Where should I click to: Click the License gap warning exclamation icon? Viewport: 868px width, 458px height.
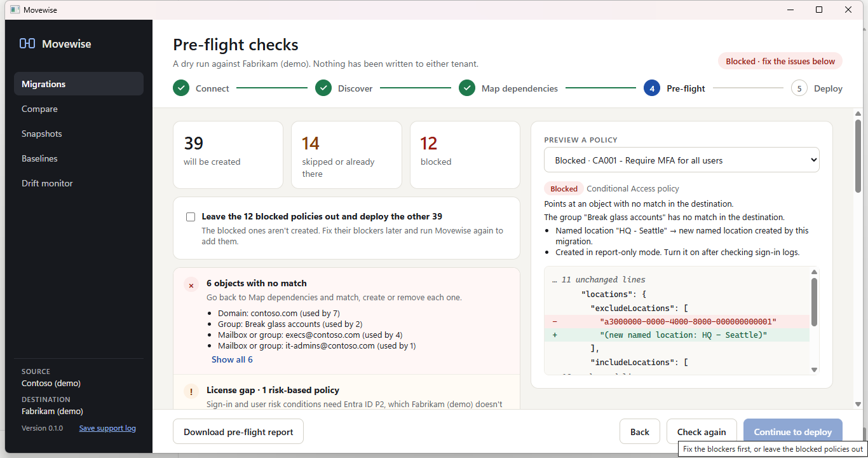(191, 392)
